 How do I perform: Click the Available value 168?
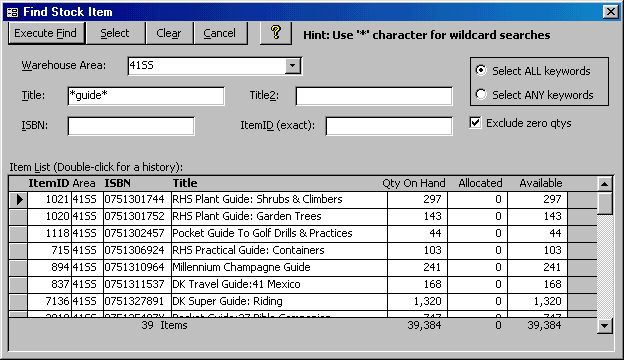538,285
